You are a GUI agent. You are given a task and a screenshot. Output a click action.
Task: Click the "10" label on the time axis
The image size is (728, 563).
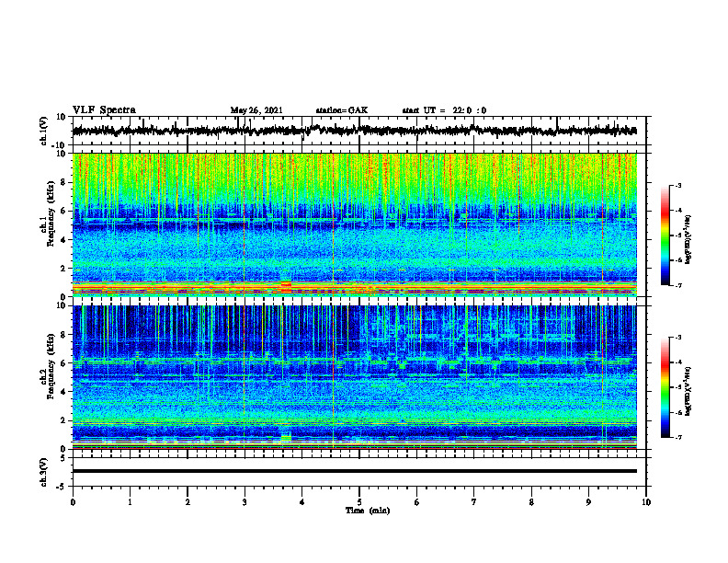click(646, 502)
